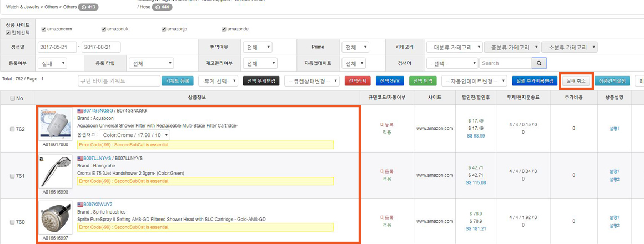Open 설명1 link in row 762
Viewport: 644px width, 244px height.
pyautogui.click(x=614, y=129)
